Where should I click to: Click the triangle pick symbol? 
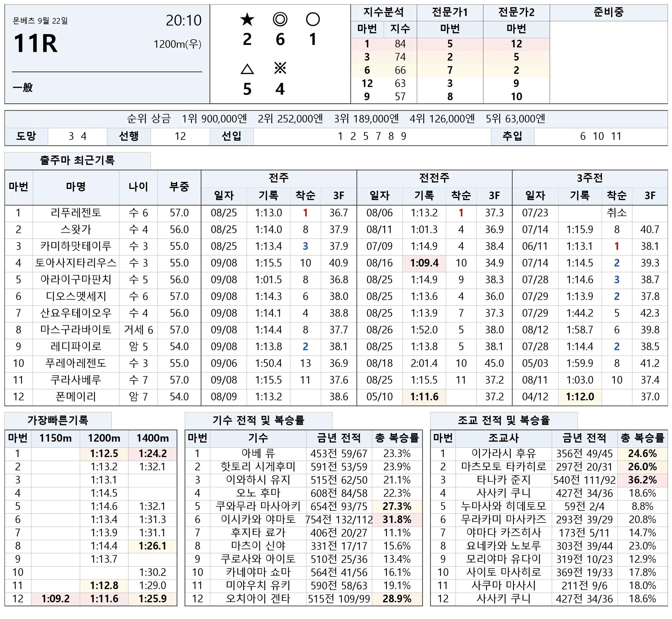pyautogui.click(x=247, y=69)
